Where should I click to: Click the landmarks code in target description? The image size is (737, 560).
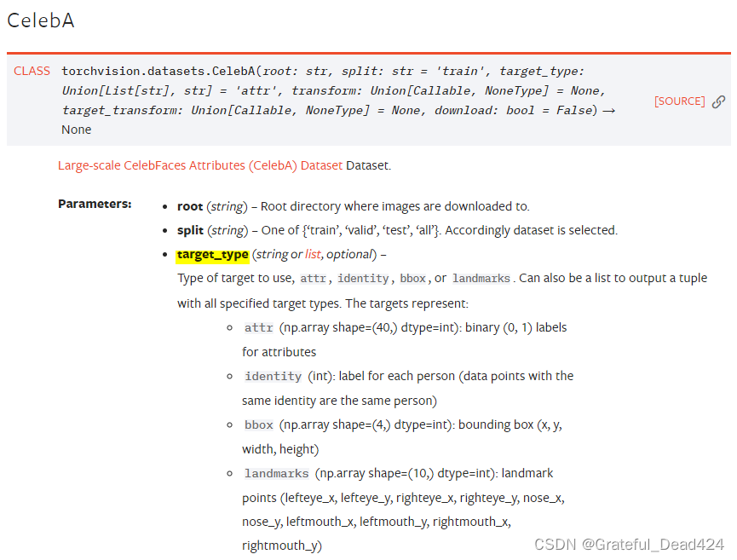point(481,279)
